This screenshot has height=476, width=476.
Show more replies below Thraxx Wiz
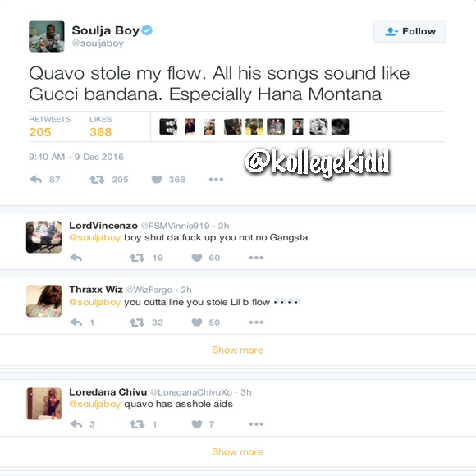pyautogui.click(x=237, y=350)
